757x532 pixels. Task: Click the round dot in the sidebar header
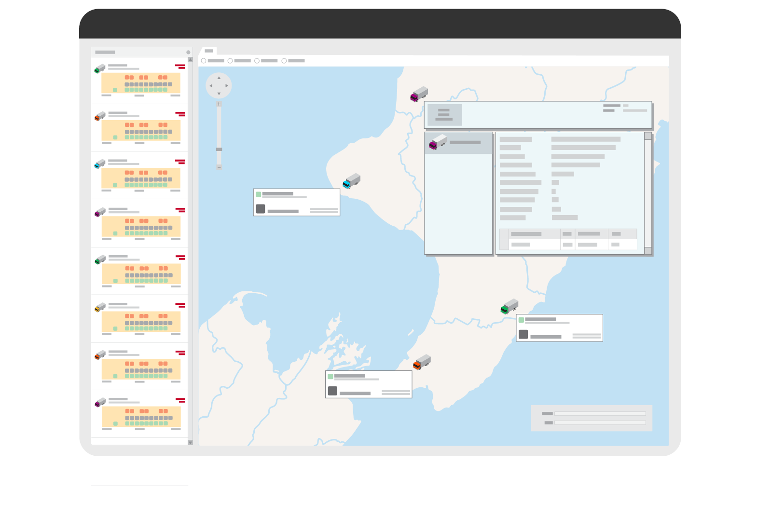click(188, 52)
